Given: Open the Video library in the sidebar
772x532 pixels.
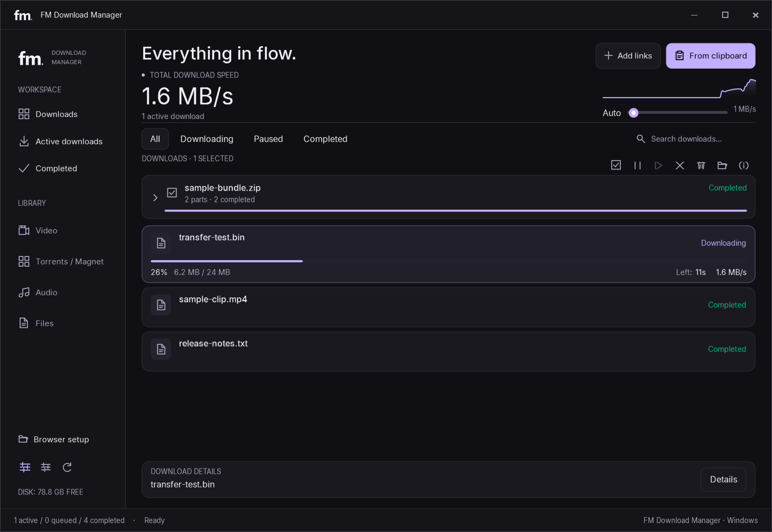Looking at the screenshot, I should [38, 230].
